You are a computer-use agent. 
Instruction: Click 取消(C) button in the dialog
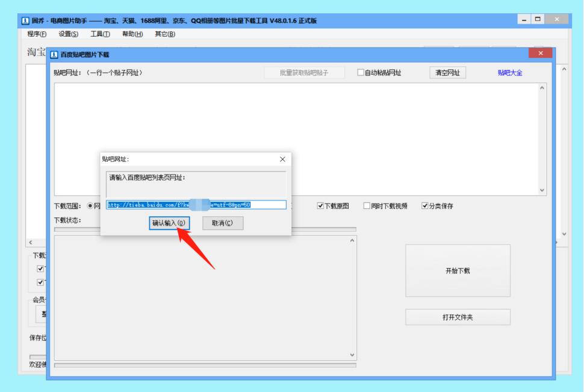pos(223,223)
